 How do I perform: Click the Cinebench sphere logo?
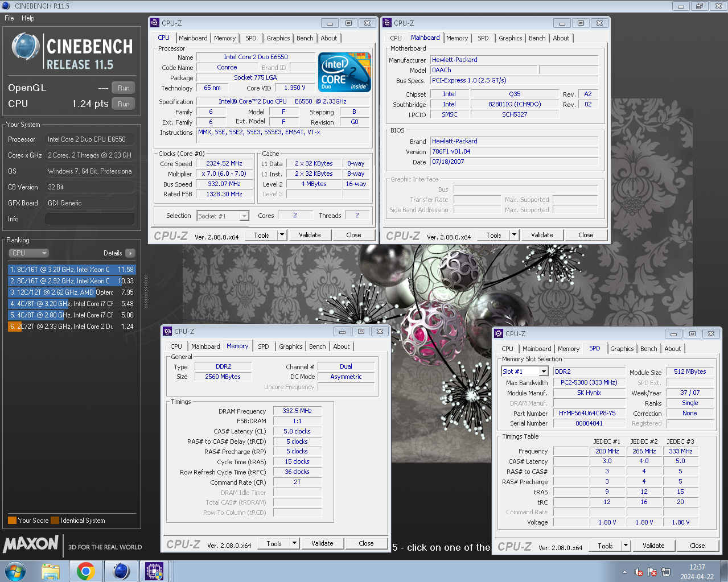(26, 47)
